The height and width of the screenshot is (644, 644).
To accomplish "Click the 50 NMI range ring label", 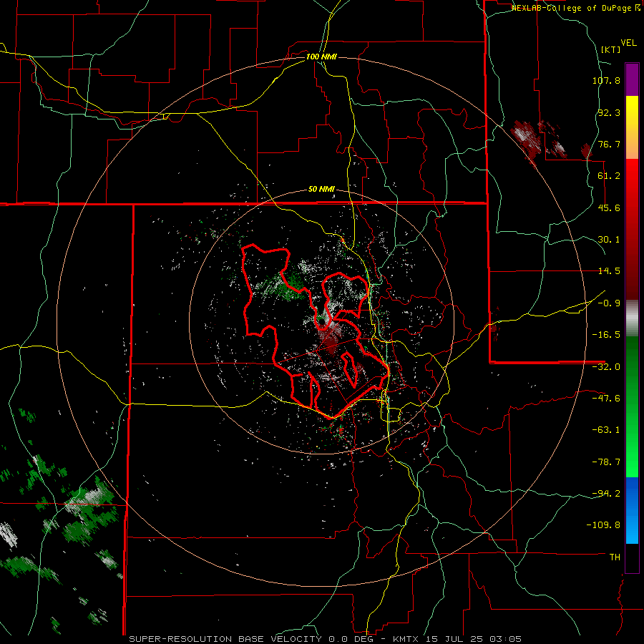I will coord(321,190).
